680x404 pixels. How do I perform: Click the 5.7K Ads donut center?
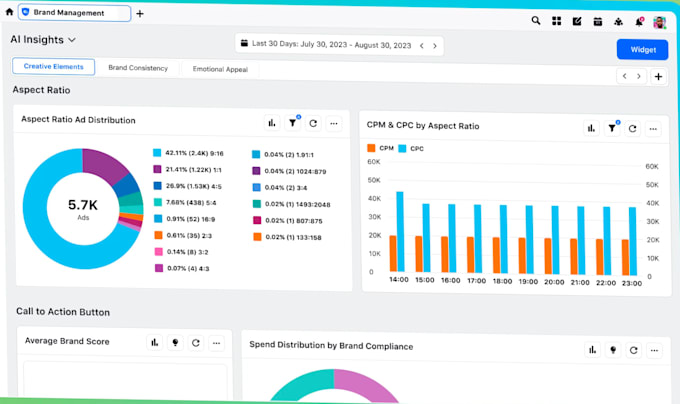pos(83,209)
